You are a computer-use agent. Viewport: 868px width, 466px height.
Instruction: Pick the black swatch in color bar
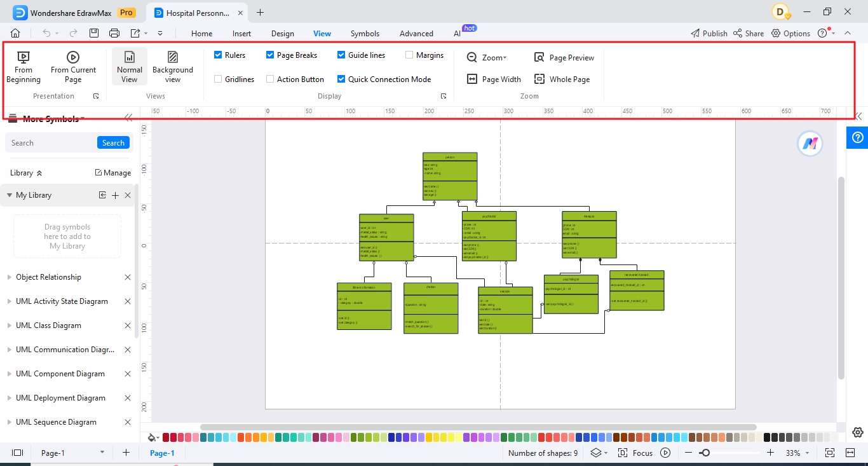point(767,437)
